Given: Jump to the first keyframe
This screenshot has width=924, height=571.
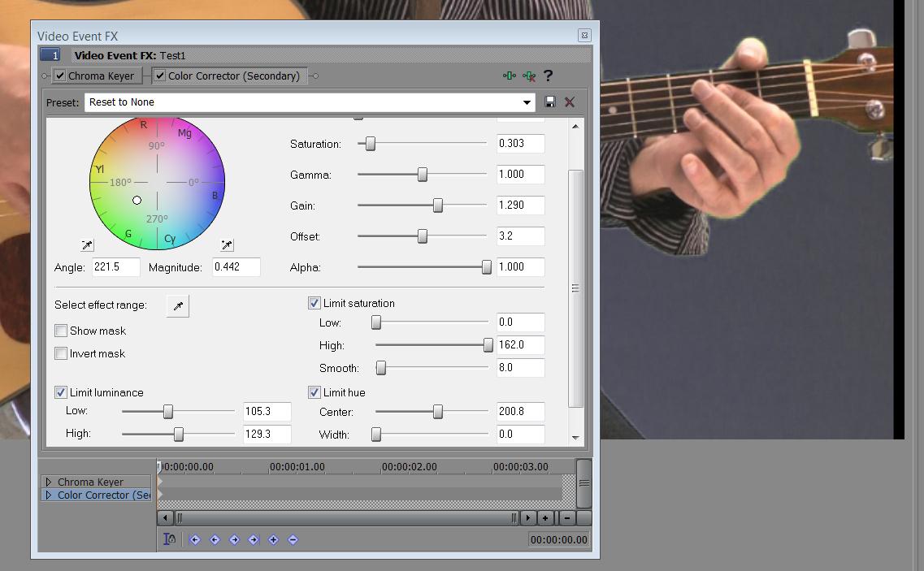Looking at the screenshot, I should coord(195,540).
